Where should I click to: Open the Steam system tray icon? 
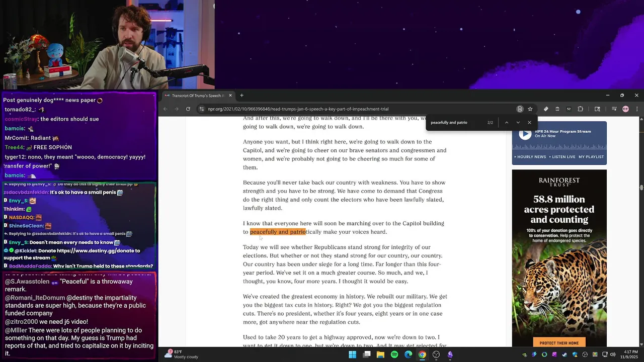(x=565, y=354)
